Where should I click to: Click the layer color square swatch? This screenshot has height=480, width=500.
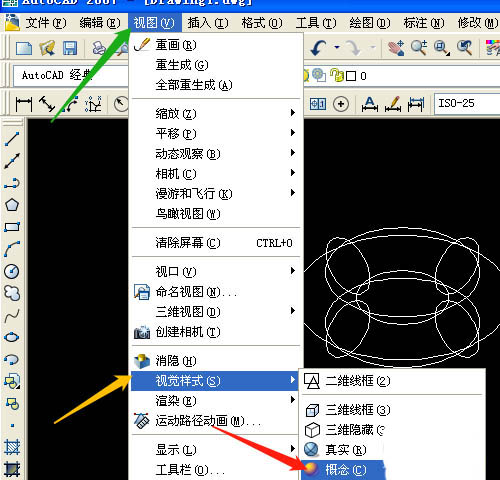pyautogui.click(x=351, y=76)
